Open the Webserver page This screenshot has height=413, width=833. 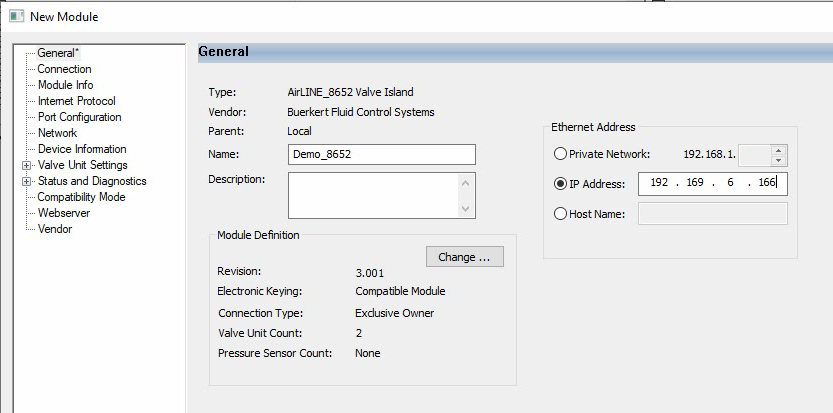[x=64, y=213]
